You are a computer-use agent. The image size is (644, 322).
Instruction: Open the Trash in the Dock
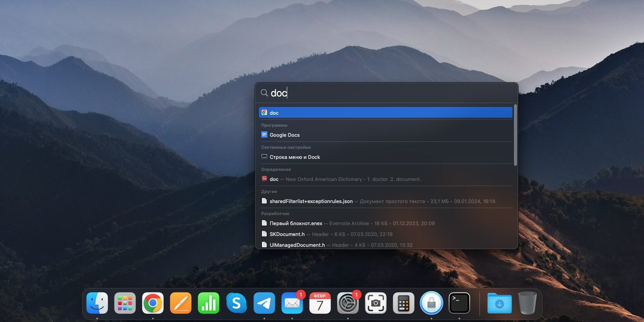(x=527, y=303)
